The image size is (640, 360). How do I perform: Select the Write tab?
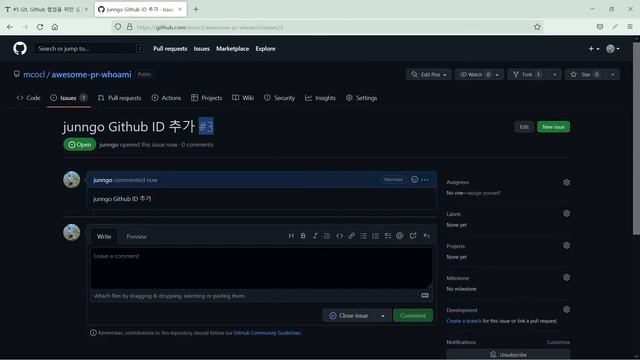pos(104,236)
